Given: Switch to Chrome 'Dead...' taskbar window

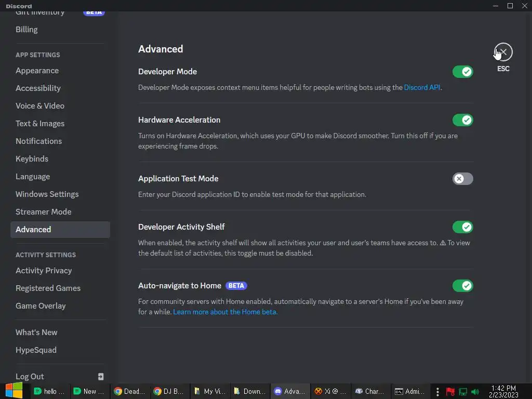Looking at the screenshot, I should tap(130, 391).
